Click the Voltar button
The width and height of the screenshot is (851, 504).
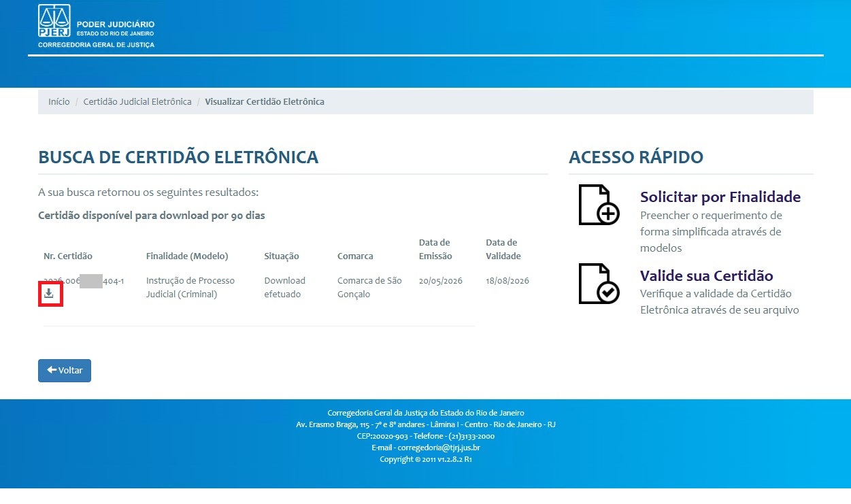65,371
